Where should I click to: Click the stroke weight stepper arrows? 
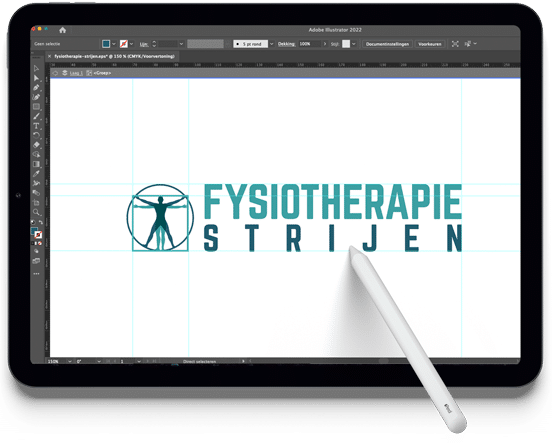tap(154, 44)
